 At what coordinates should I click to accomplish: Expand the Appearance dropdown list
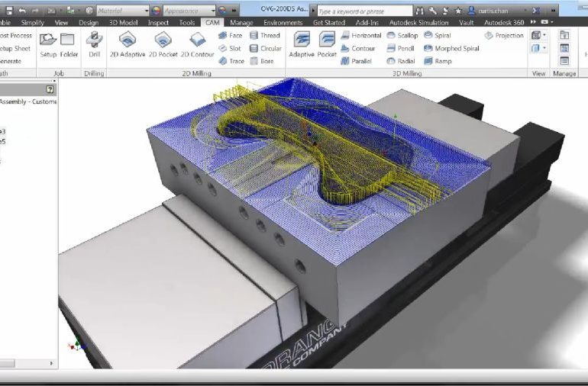(x=186, y=11)
